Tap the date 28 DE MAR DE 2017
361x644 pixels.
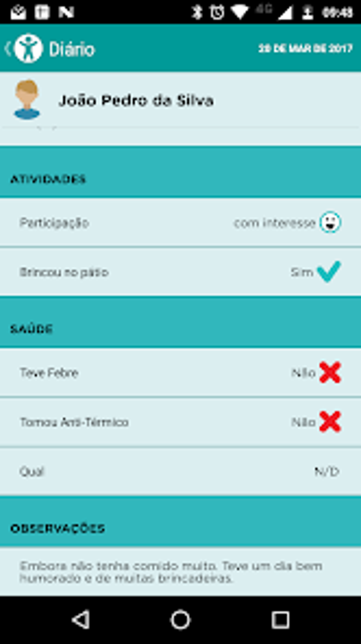[x=305, y=49]
